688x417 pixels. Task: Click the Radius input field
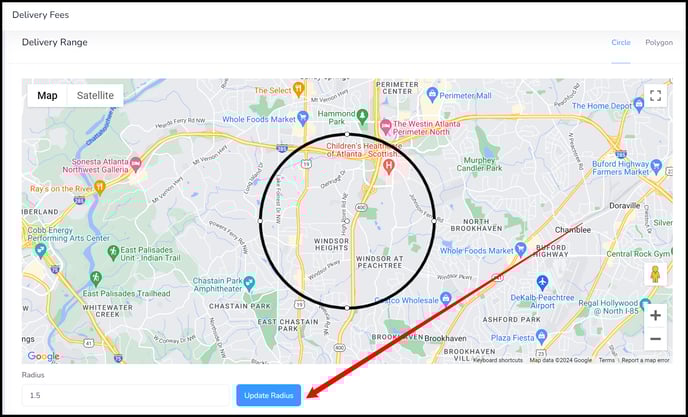point(125,395)
